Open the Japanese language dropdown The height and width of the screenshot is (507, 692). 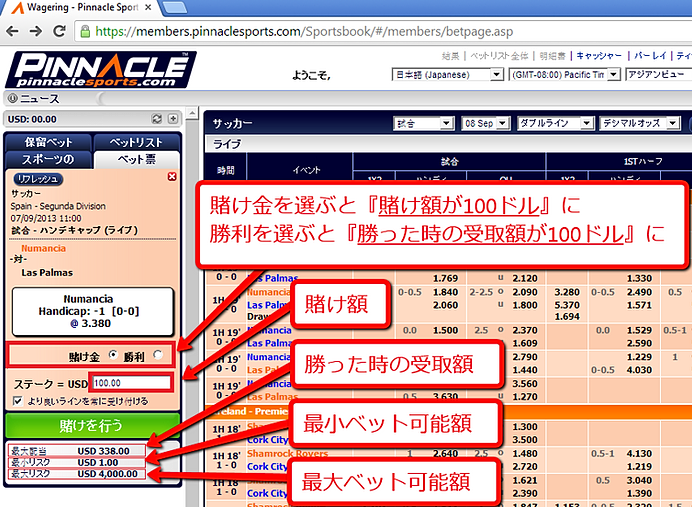(x=447, y=75)
